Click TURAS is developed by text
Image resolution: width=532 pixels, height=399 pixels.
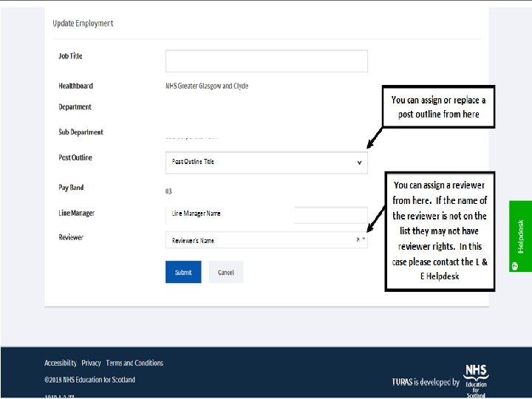click(x=426, y=382)
